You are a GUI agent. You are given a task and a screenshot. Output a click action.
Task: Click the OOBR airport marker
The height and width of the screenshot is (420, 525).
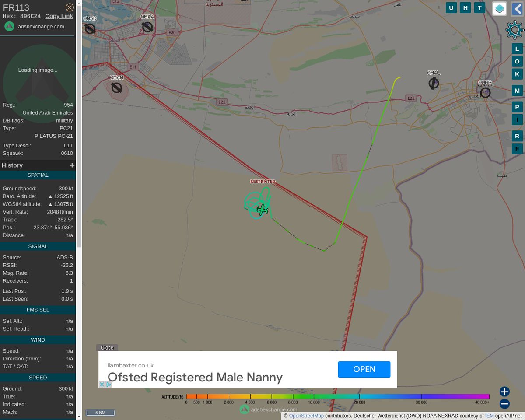pos(485,92)
